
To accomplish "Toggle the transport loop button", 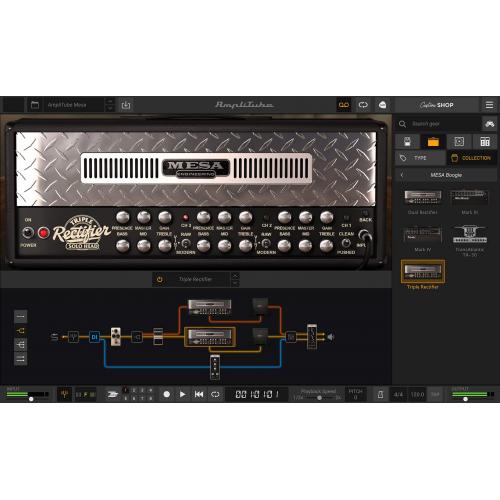I will click(215, 394).
